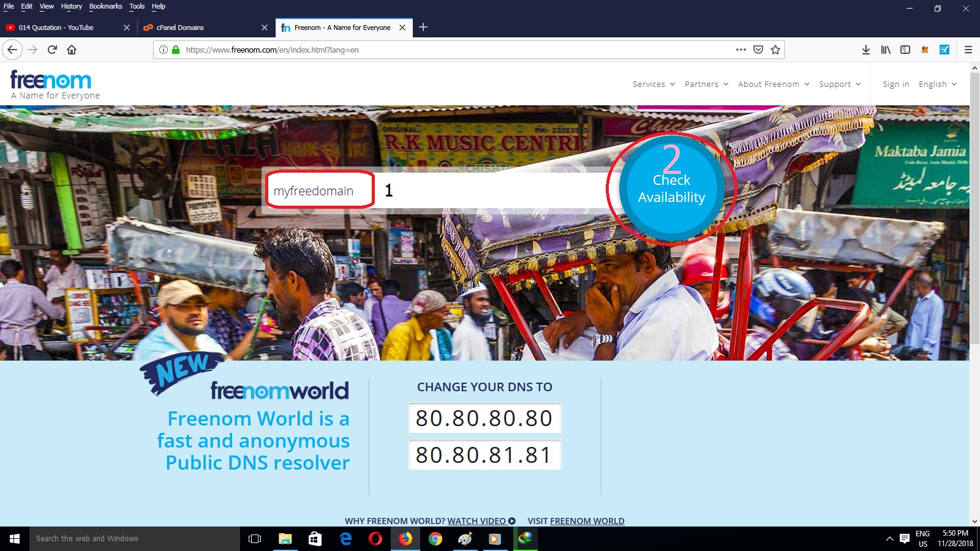Select the 80.80.80.80 DNS address text
Image resolution: width=980 pixels, height=551 pixels.
click(484, 419)
